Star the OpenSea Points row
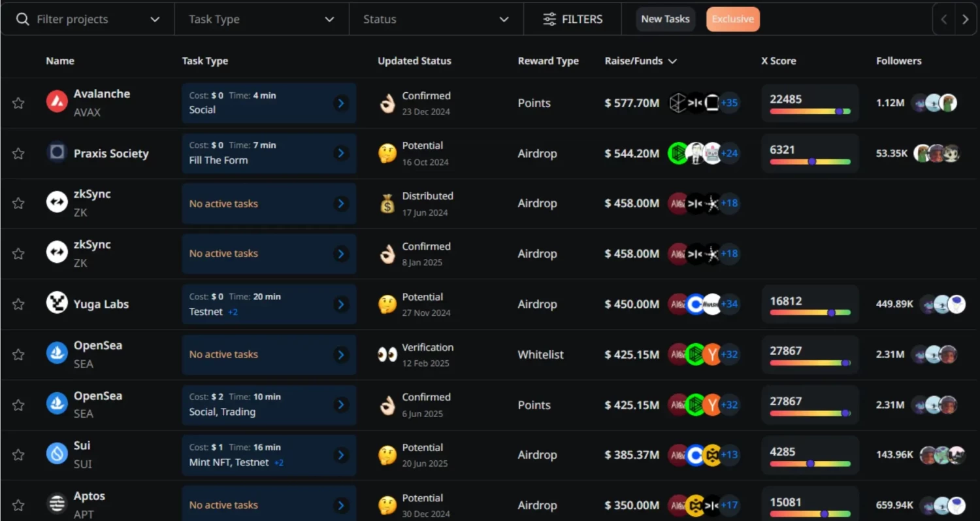 (18, 405)
